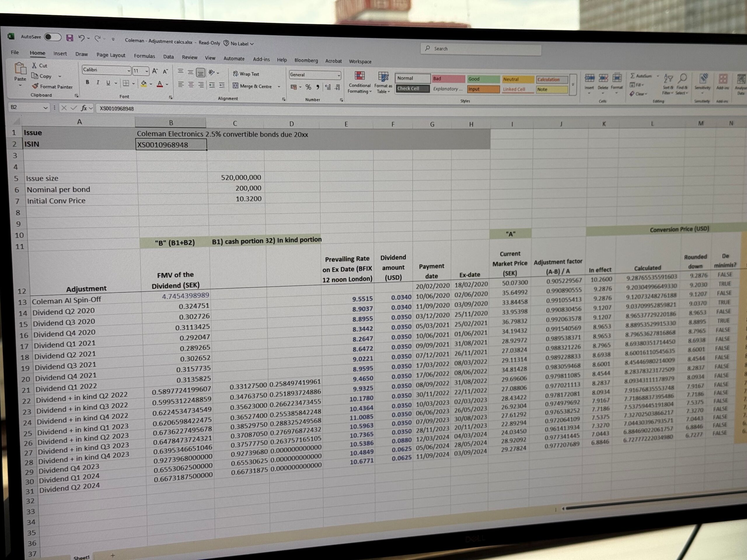Toggle Italic formatting button
Viewport: 747px width, 560px height.
click(x=98, y=82)
